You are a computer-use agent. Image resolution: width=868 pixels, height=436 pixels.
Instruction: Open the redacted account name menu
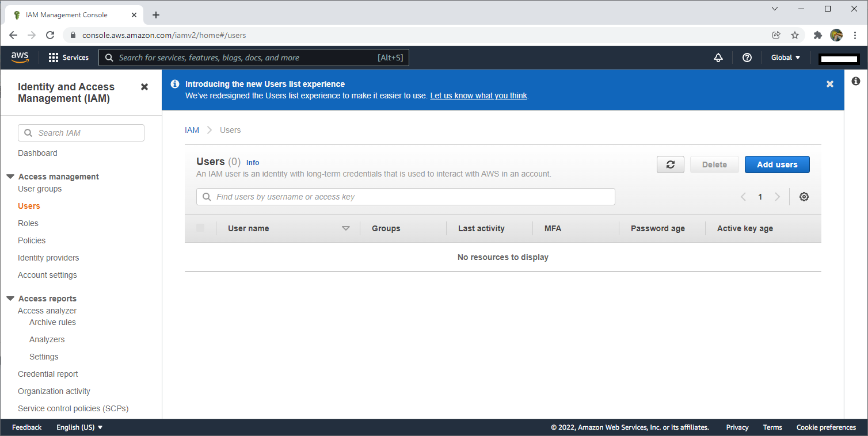[x=839, y=58]
